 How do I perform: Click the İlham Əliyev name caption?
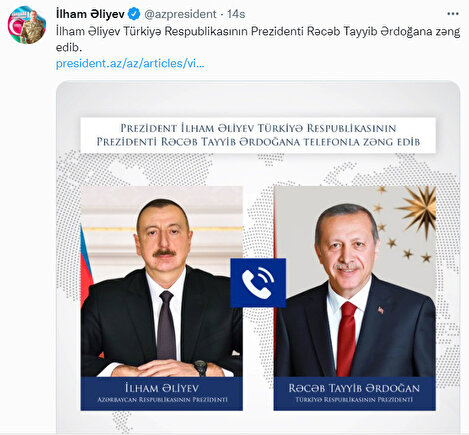click(x=162, y=388)
